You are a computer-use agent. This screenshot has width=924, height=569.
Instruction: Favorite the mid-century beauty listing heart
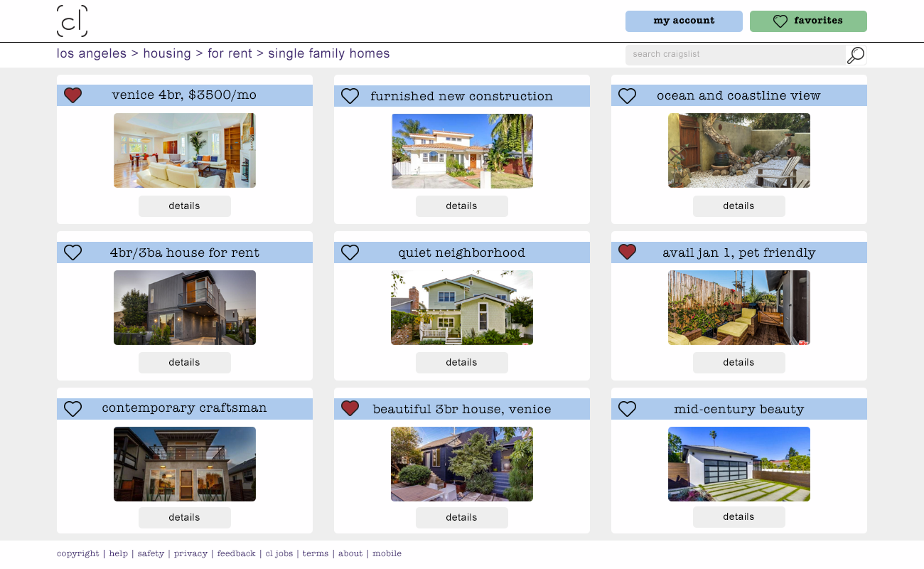[627, 409]
